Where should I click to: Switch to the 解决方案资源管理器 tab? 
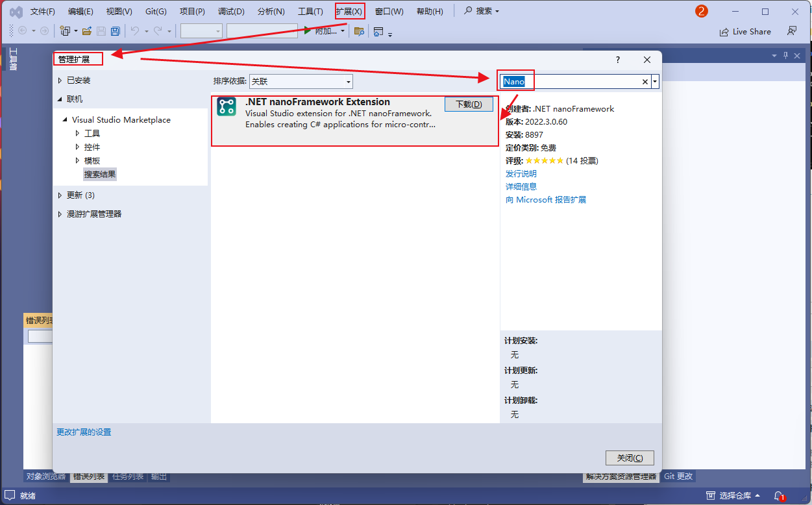(x=621, y=476)
